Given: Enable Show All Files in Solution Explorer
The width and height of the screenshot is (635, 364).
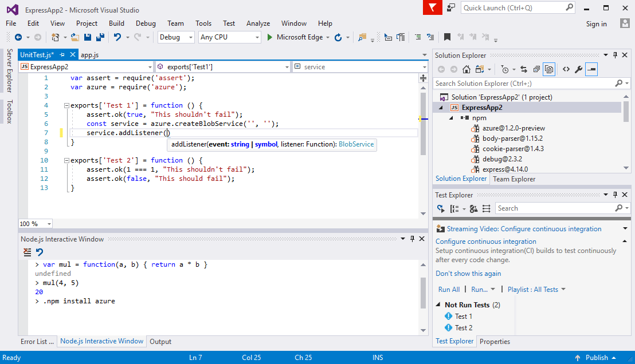Looking at the screenshot, I should (548, 69).
